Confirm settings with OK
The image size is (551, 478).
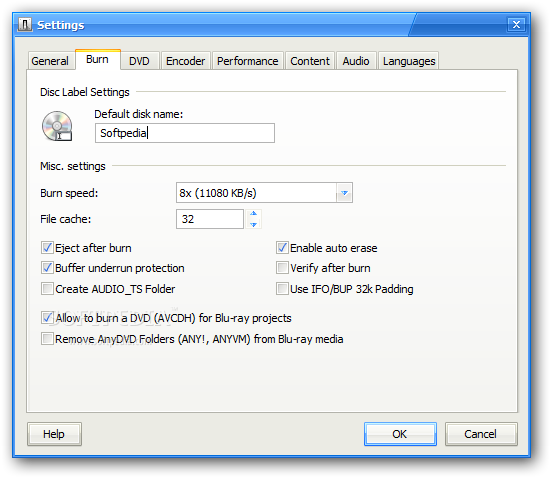400,434
